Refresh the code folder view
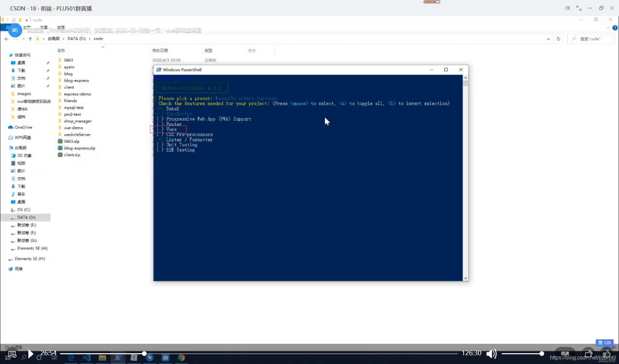Viewport: 619px width, 364px height. 558,39
